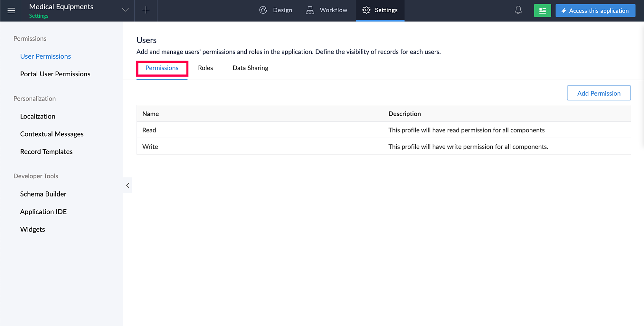
Task: Open the hamburger menu
Action: pos(11,11)
